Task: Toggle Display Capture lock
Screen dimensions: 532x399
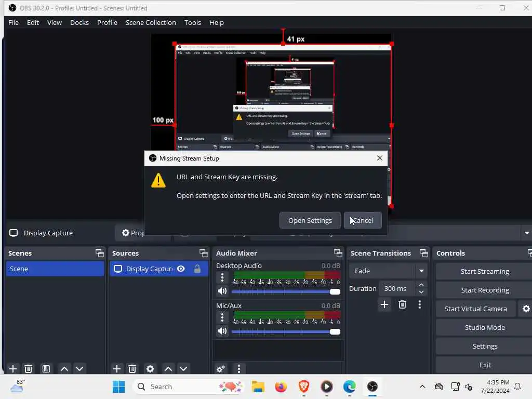Action: [197, 269]
